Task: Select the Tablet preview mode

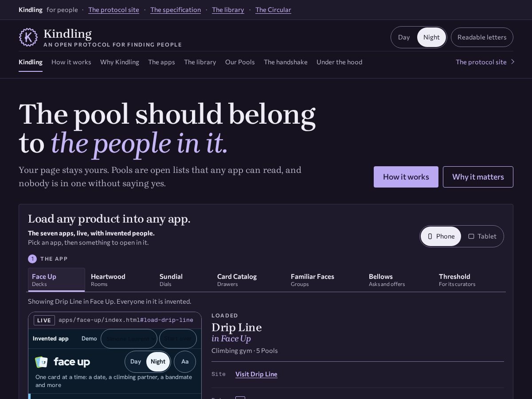Action: pos(482,236)
